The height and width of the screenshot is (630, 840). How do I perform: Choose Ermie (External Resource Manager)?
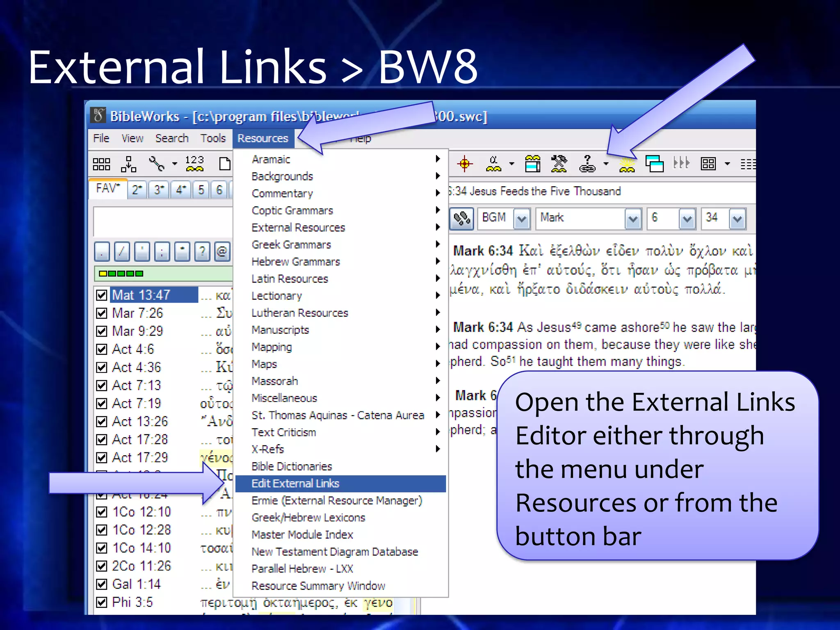click(340, 501)
